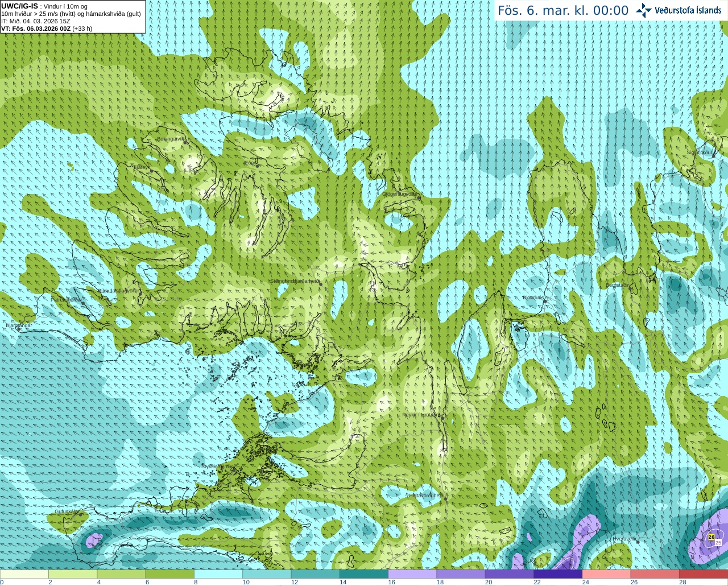This screenshot has width=728, height=586.
Task: Click the '10m hviður > 25 m/s' legend description line
Action: 71,14
